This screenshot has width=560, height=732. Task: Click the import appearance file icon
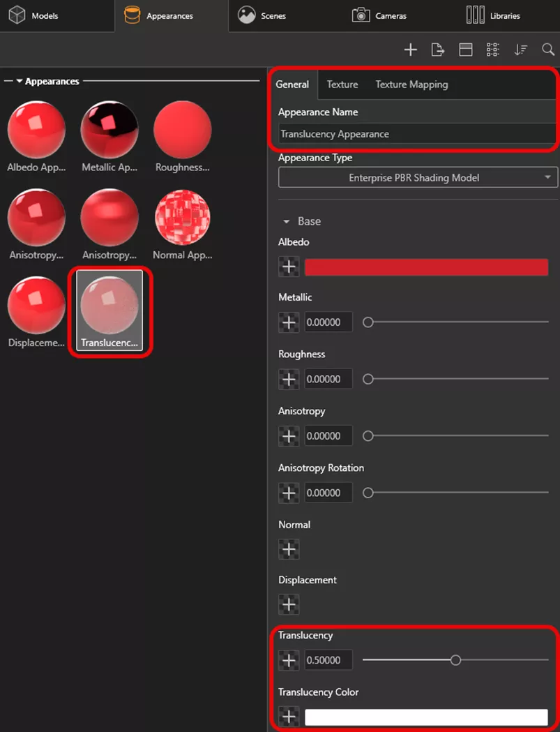pyautogui.click(x=437, y=50)
